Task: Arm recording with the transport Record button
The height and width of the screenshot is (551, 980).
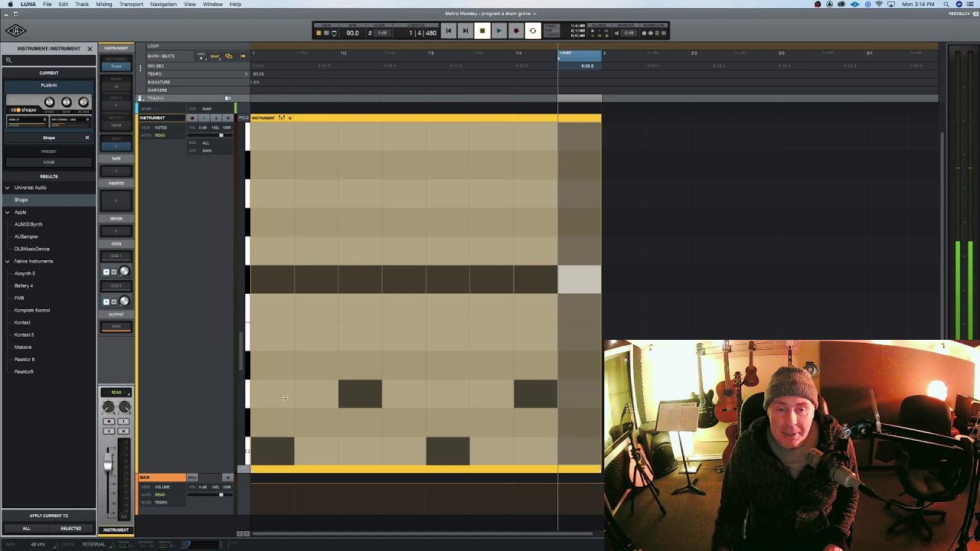Action: pos(516,31)
